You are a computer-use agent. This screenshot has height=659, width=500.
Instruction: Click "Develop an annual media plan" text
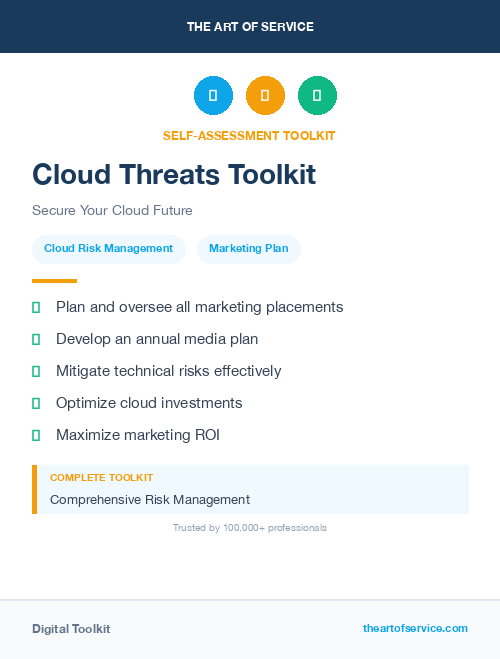[157, 339]
